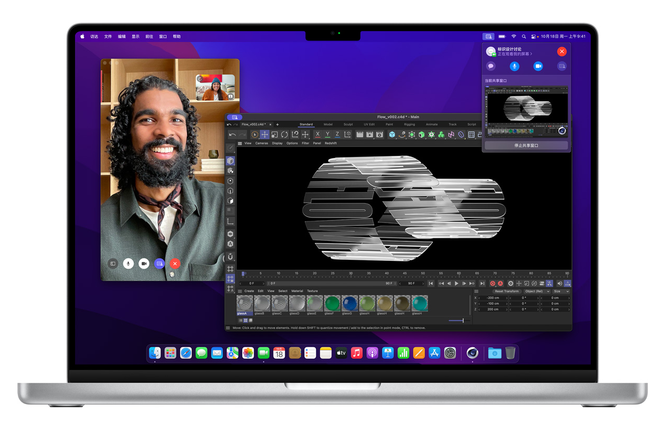Click red leave call button in share panel
670x424 pixels.
click(x=562, y=50)
